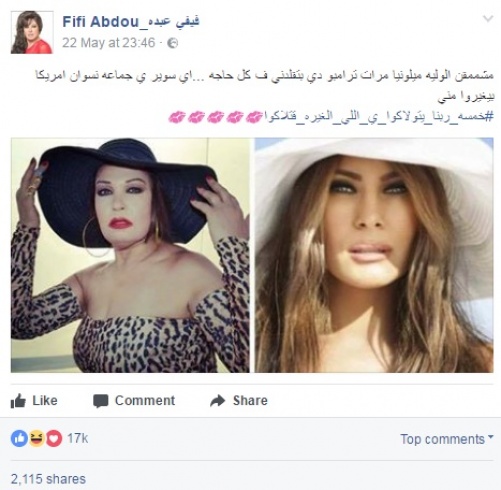Image resolution: width=501 pixels, height=490 pixels.
Task: Open the Fifi Abdou page name link
Action: click(x=131, y=22)
